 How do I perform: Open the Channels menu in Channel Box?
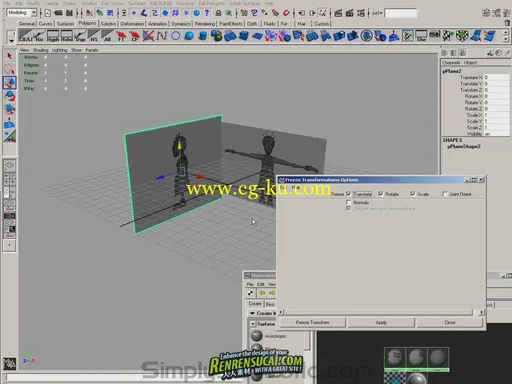tap(451, 62)
